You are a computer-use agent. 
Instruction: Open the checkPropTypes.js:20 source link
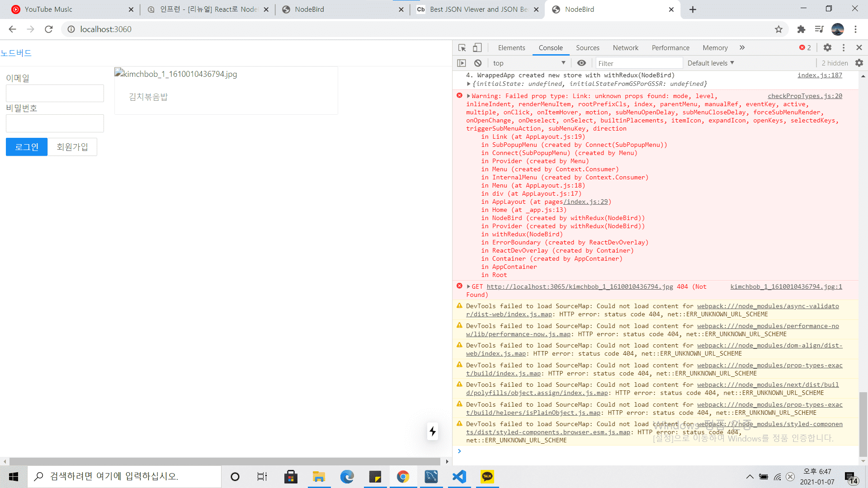click(805, 96)
